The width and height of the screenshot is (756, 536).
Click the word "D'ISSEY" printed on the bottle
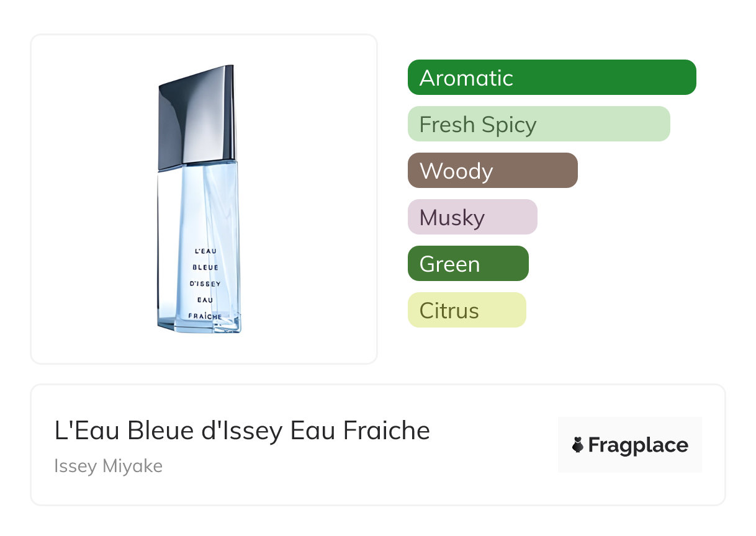204,284
